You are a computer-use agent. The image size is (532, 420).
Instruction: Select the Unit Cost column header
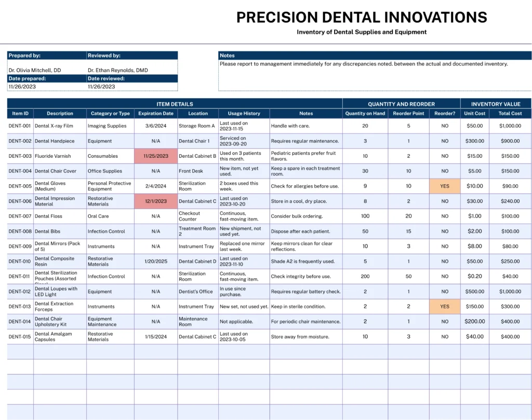click(475, 114)
